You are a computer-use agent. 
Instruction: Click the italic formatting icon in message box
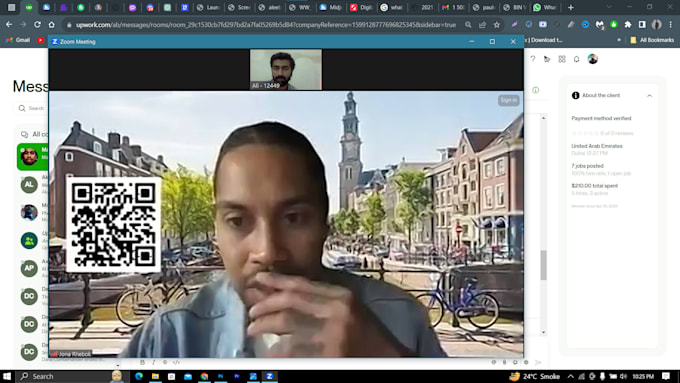[x=154, y=362]
